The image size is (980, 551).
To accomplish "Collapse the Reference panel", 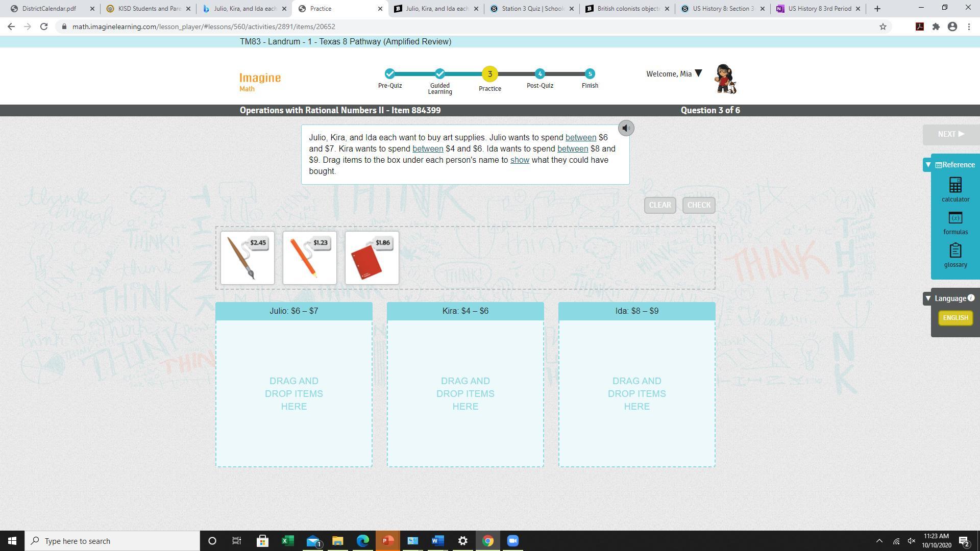I will (928, 165).
